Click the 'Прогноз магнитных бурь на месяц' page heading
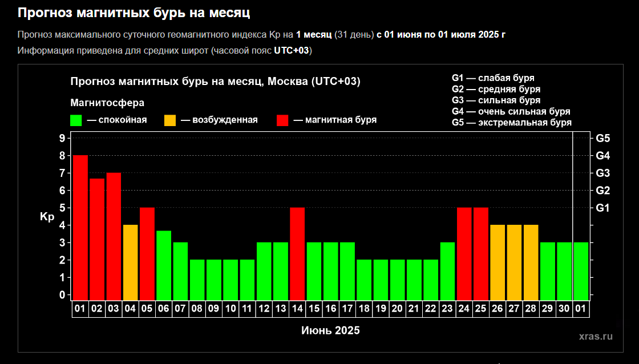The image size is (639, 364). [134, 13]
